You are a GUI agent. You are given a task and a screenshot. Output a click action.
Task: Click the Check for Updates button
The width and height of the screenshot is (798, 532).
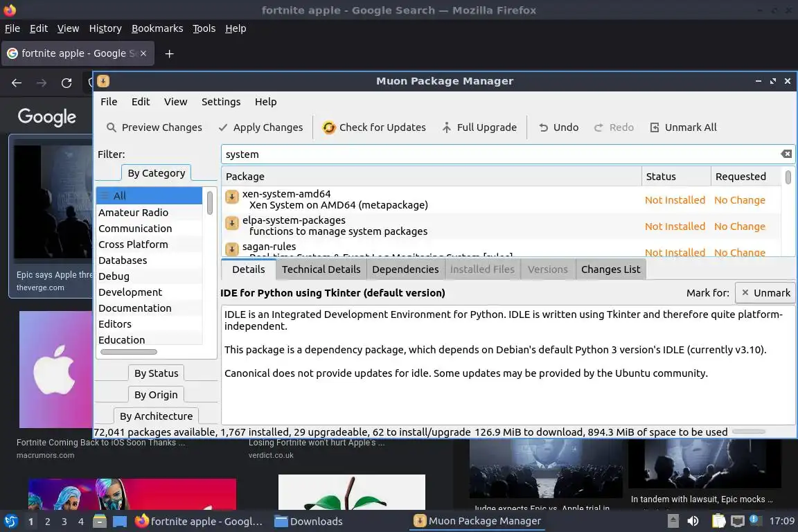click(374, 127)
